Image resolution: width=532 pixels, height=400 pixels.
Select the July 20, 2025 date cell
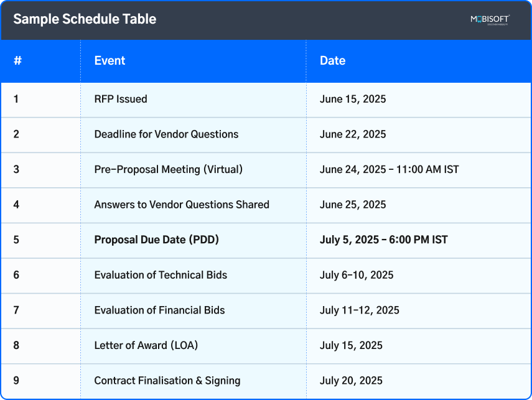tap(352, 381)
